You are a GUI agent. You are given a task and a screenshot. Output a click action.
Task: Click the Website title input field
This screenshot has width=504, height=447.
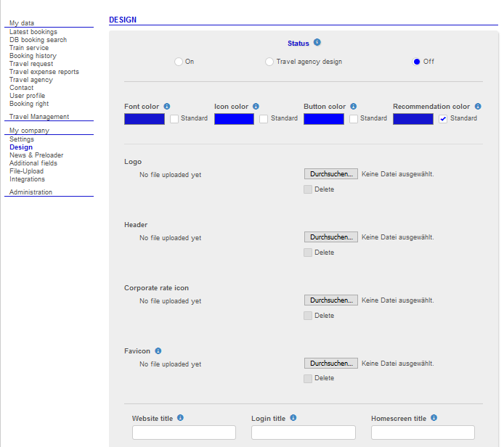click(184, 432)
